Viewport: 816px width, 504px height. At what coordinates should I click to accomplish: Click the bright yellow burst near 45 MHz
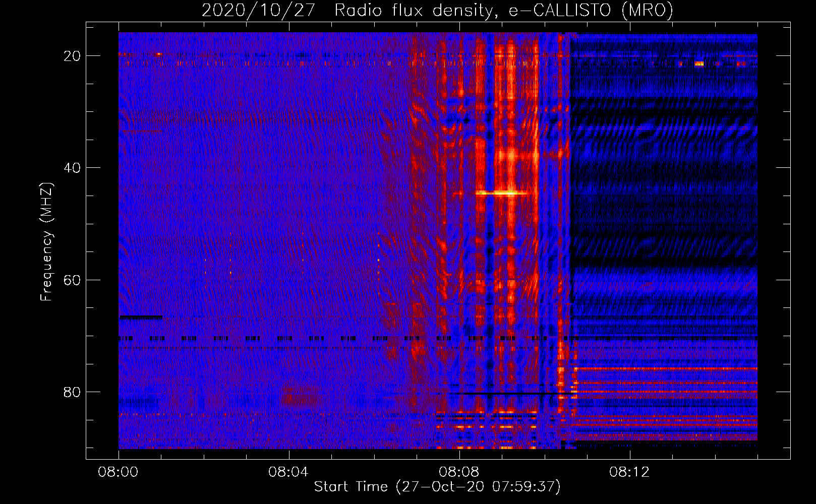tap(503, 193)
